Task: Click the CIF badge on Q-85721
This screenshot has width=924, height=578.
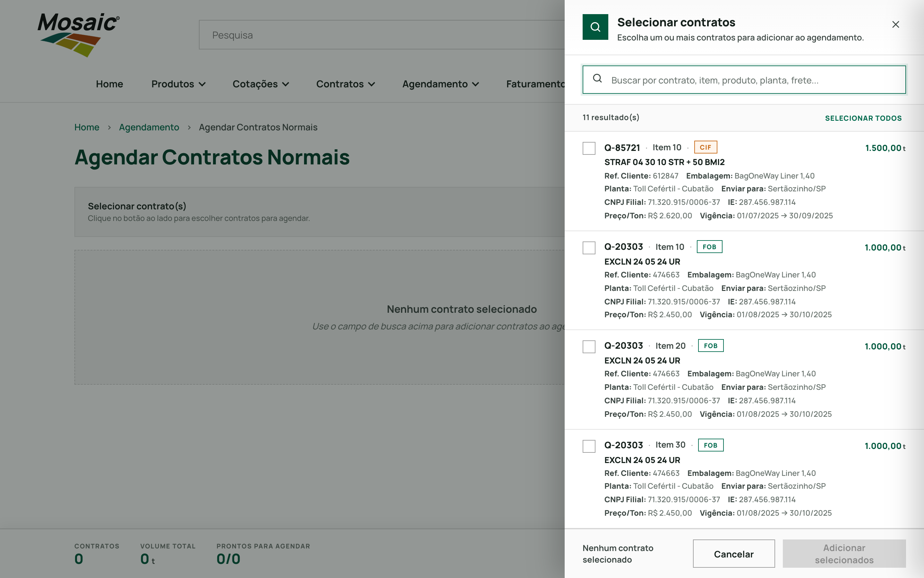Action: 705,147
